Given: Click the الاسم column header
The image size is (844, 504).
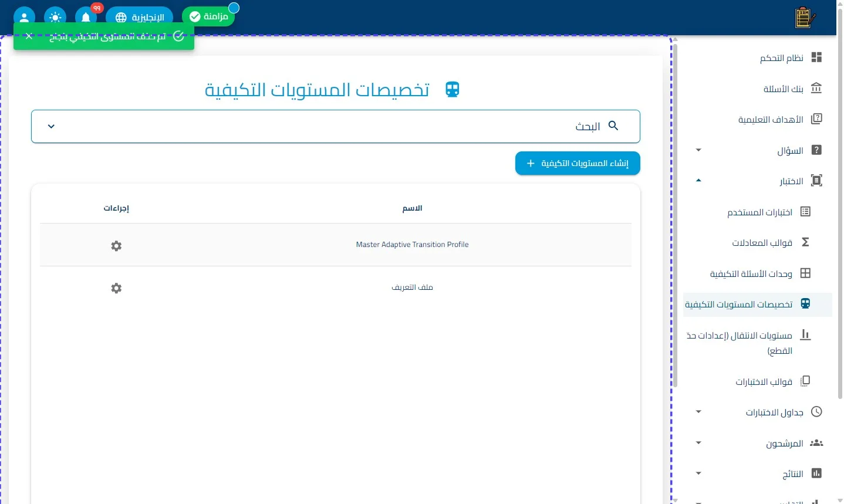Looking at the screenshot, I should click(x=412, y=208).
